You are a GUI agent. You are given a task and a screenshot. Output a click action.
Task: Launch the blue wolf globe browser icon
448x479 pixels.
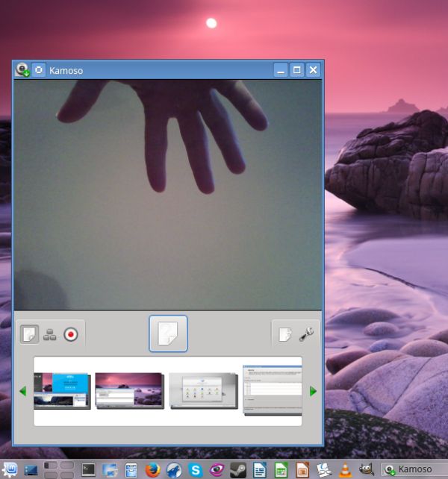(x=174, y=470)
